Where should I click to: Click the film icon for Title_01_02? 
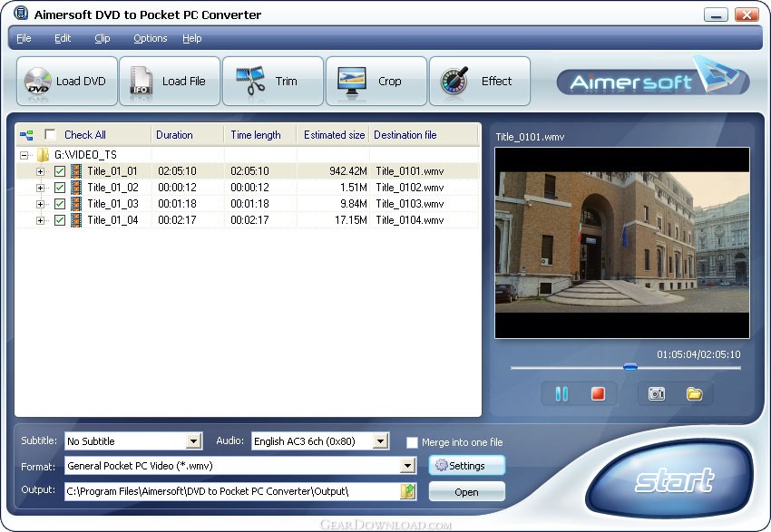(76, 188)
